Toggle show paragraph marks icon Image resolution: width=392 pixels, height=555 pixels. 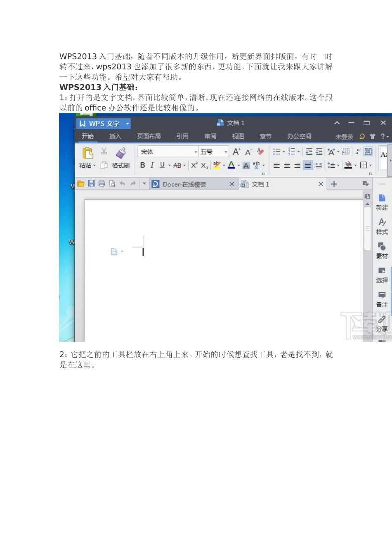[358, 152]
